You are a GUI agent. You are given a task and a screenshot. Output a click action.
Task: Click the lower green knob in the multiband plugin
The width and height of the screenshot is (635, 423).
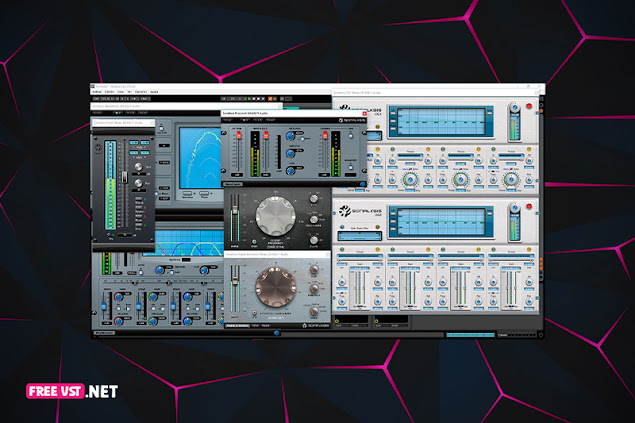point(153,321)
